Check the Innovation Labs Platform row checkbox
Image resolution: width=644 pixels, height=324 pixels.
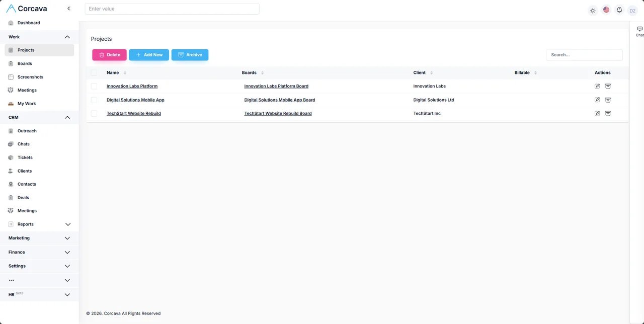coord(94,86)
